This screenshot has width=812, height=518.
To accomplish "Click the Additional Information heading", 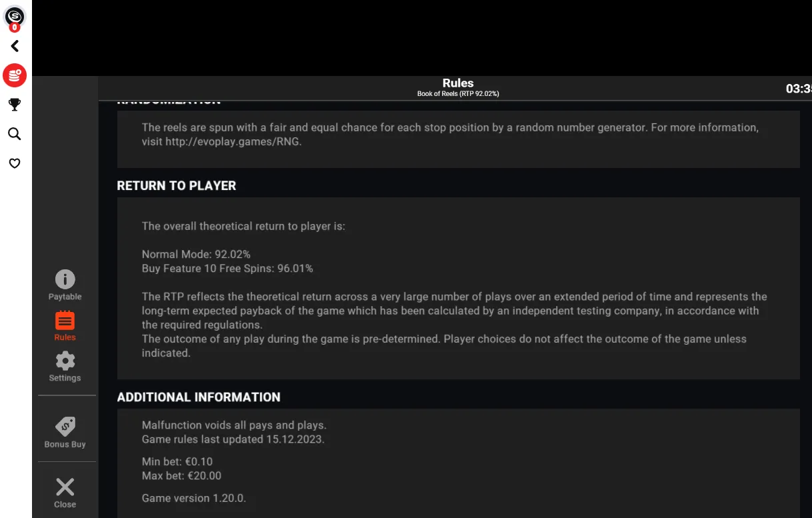I will point(199,397).
